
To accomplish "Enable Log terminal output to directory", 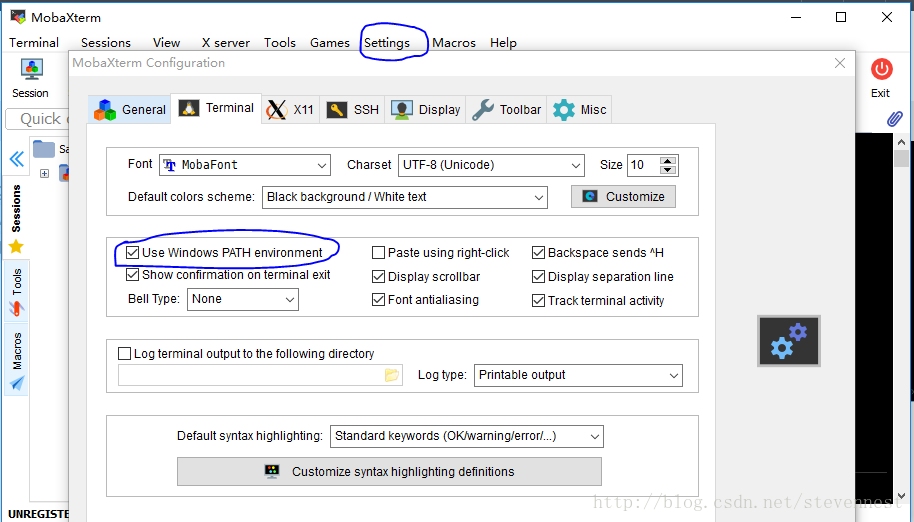I will pos(124,353).
